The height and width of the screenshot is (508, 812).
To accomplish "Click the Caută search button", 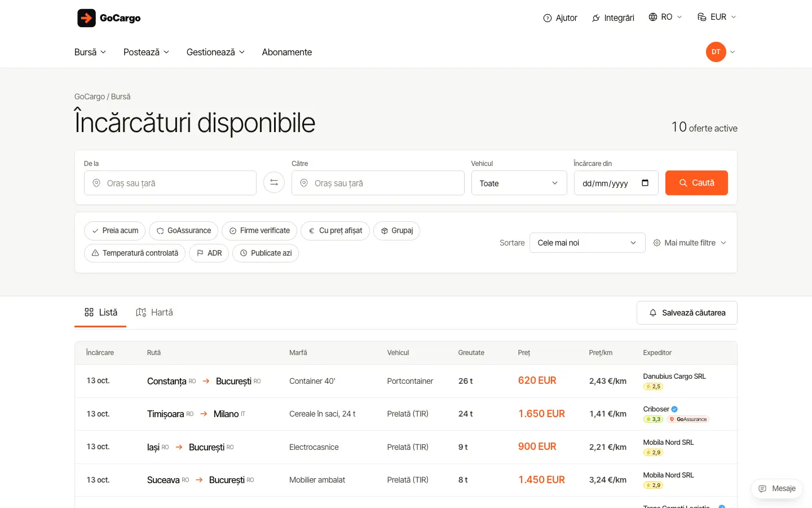I will (x=696, y=183).
